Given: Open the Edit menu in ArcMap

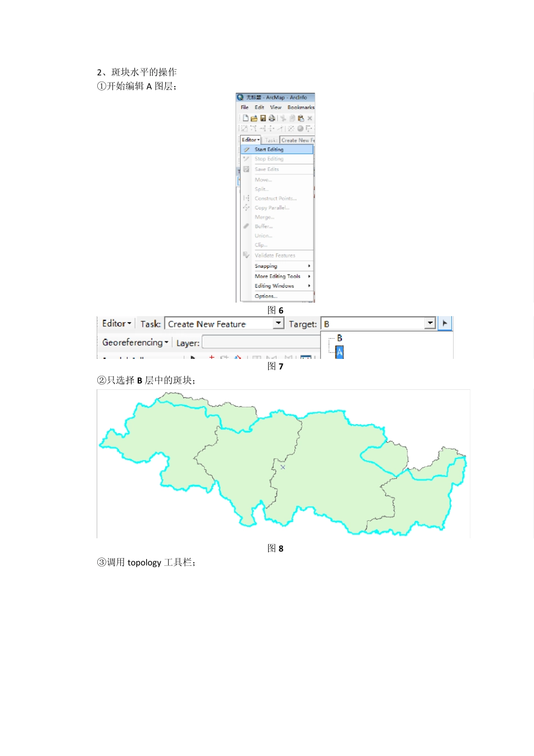Looking at the screenshot, I should coord(259,107).
